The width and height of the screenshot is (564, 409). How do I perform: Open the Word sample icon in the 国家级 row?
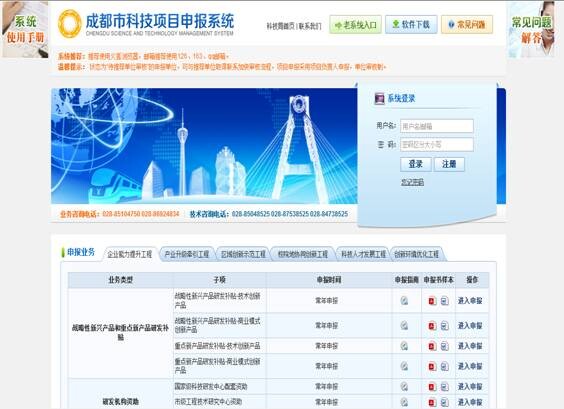pos(445,387)
